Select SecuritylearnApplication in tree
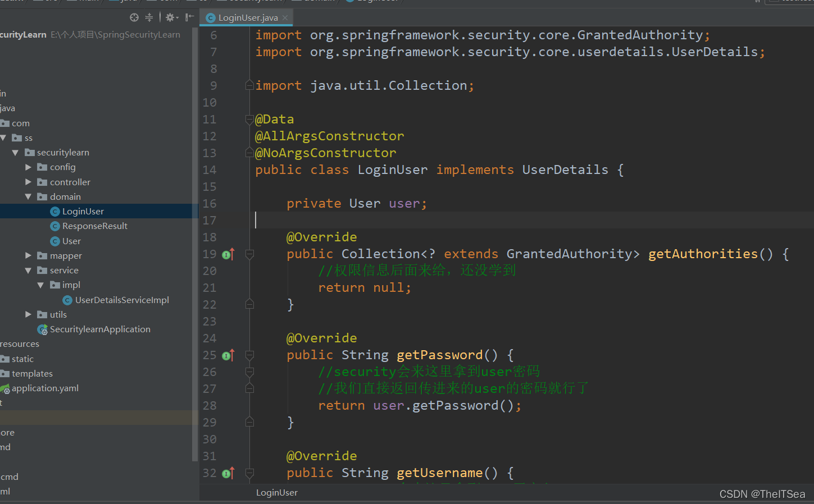Screen dimensions: 814x504 coord(100,329)
